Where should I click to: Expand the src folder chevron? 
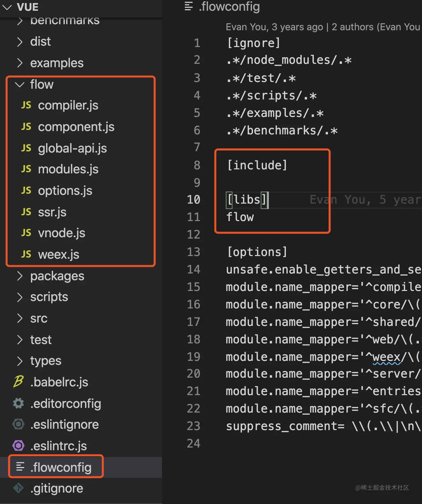pos(20,318)
